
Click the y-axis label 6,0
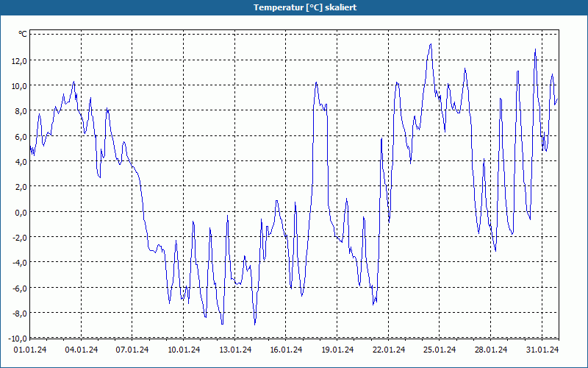[x=21, y=136]
